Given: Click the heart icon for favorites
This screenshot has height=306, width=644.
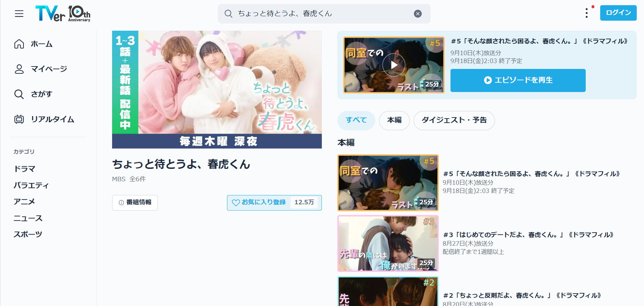Looking at the screenshot, I should point(236,203).
